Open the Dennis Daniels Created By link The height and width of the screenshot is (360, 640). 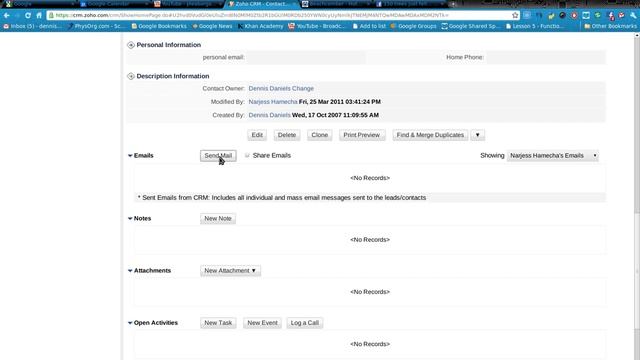pos(269,115)
